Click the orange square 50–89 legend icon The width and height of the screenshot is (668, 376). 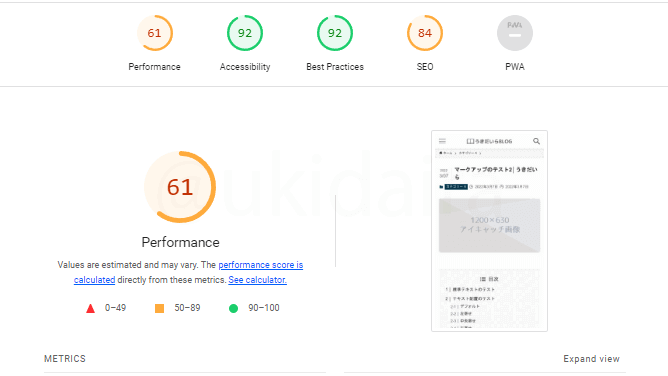pos(159,308)
